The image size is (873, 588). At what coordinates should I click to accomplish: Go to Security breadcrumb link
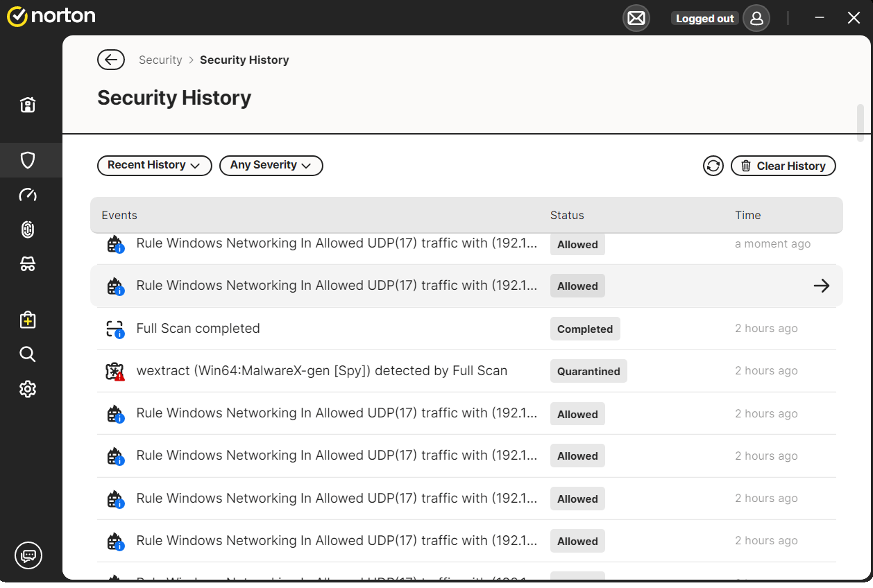tap(160, 60)
